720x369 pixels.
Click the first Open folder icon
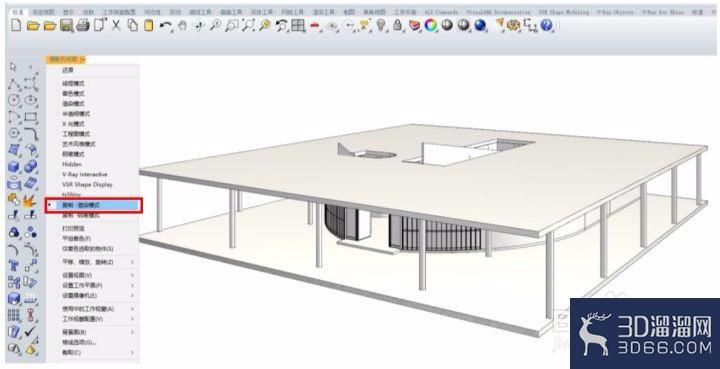[x=33, y=26]
